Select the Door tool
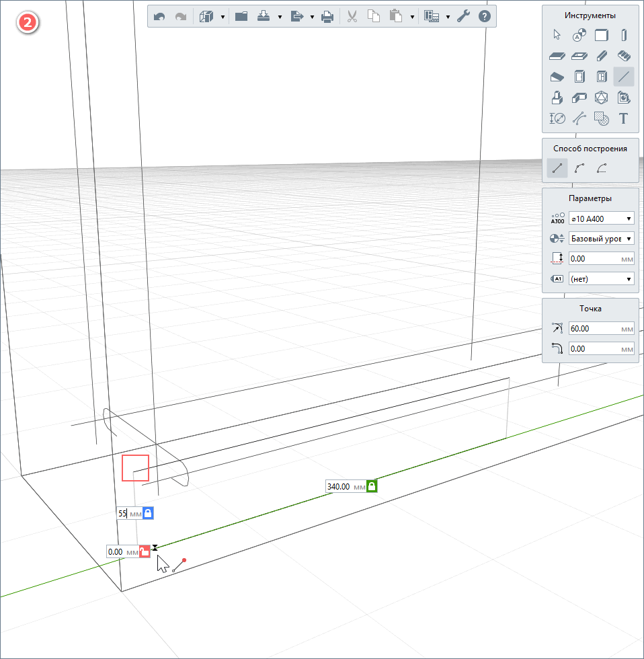 pyautogui.click(x=579, y=77)
